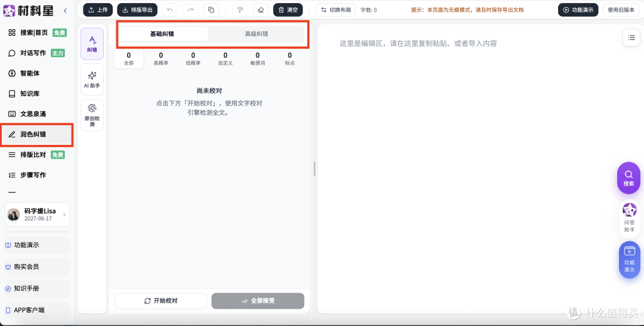Open 搜索|首页 in the sidebar
The width and height of the screenshot is (644, 326).
point(37,32)
